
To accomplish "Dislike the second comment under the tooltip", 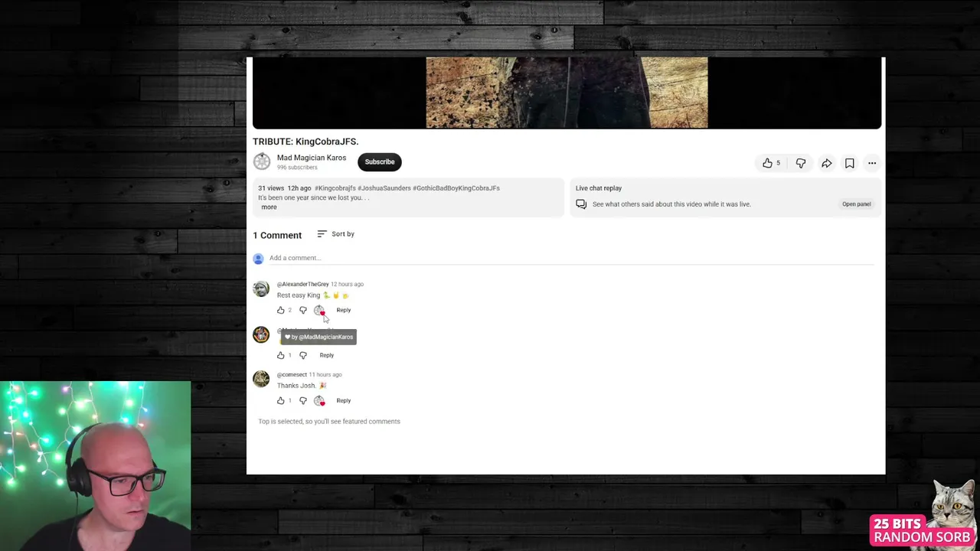I will 303,355.
